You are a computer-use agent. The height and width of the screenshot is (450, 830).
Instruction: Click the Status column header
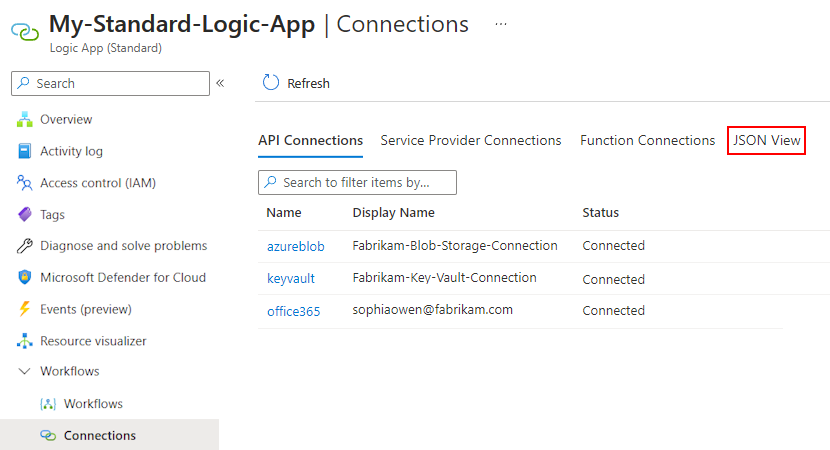600,213
